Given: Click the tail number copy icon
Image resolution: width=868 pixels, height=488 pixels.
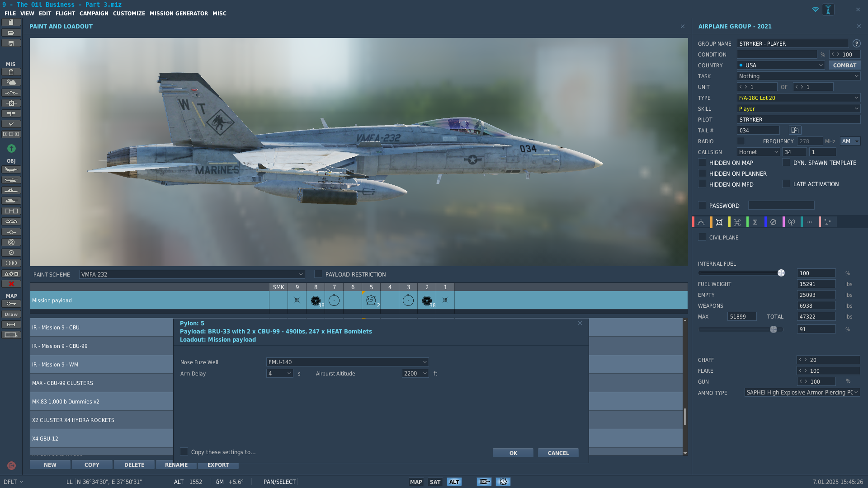Looking at the screenshot, I should 795,130.
